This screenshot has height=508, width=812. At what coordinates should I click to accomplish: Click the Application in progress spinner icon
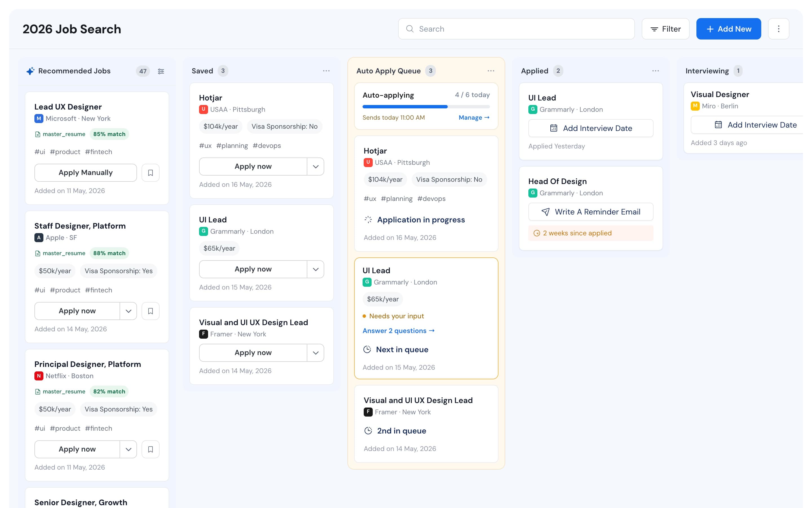tap(368, 220)
